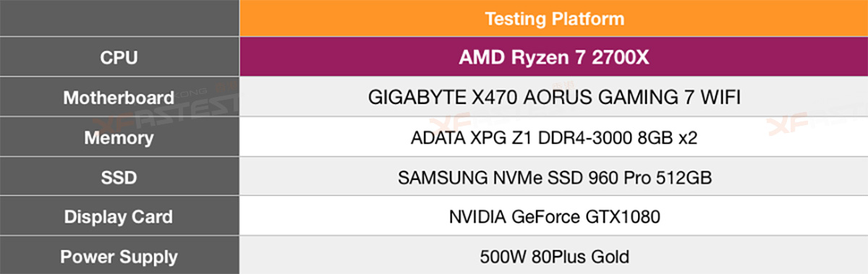Screen dimensions: 868x274
Task: Click SAMSUNG NVMe SSD 960 Pro cell
Action: tap(553, 178)
